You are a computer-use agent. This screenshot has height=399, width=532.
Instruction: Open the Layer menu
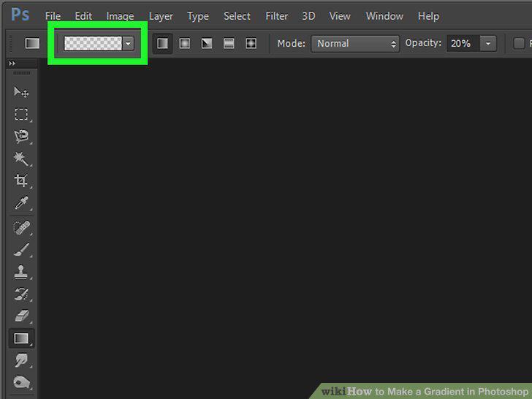pyautogui.click(x=161, y=16)
